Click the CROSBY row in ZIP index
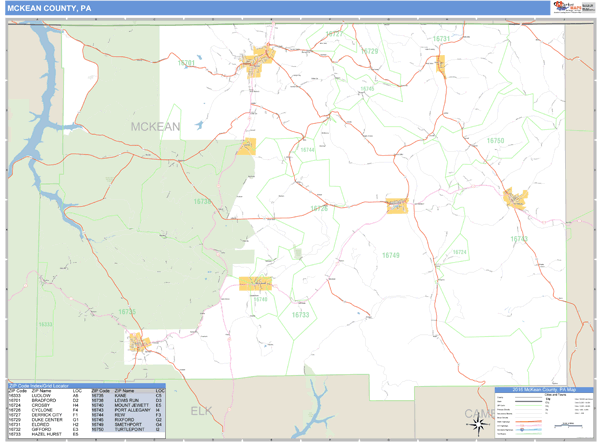 (x=43, y=405)
